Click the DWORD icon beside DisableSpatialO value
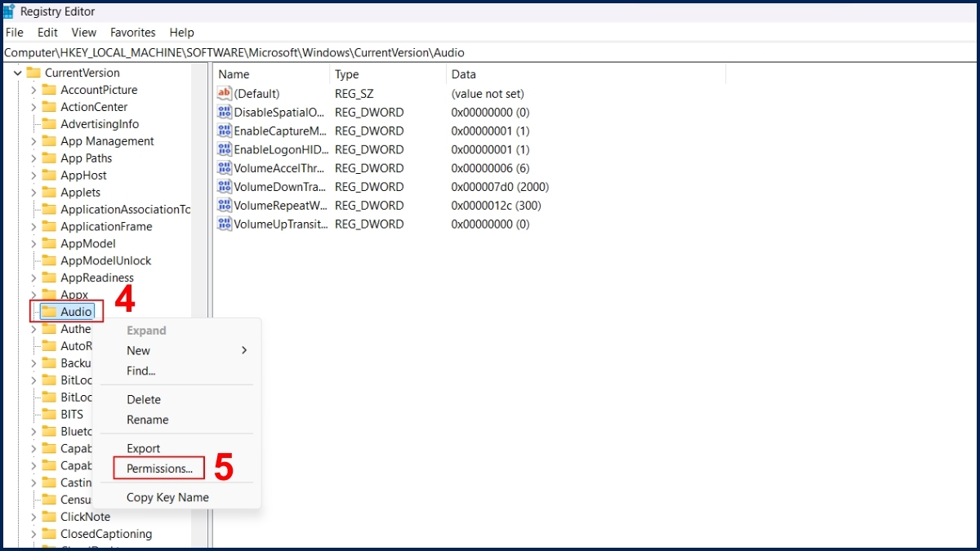The height and width of the screenshot is (551, 980). click(x=224, y=112)
